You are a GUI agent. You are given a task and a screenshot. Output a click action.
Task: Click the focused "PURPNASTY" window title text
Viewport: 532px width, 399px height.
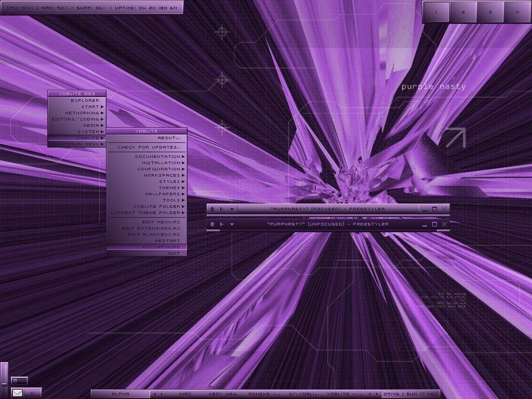click(328, 209)
